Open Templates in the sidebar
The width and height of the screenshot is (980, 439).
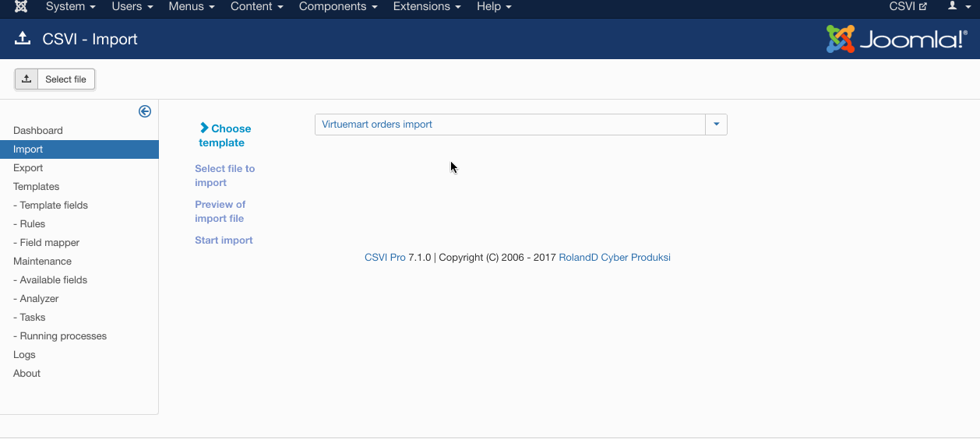pos(37,187)
